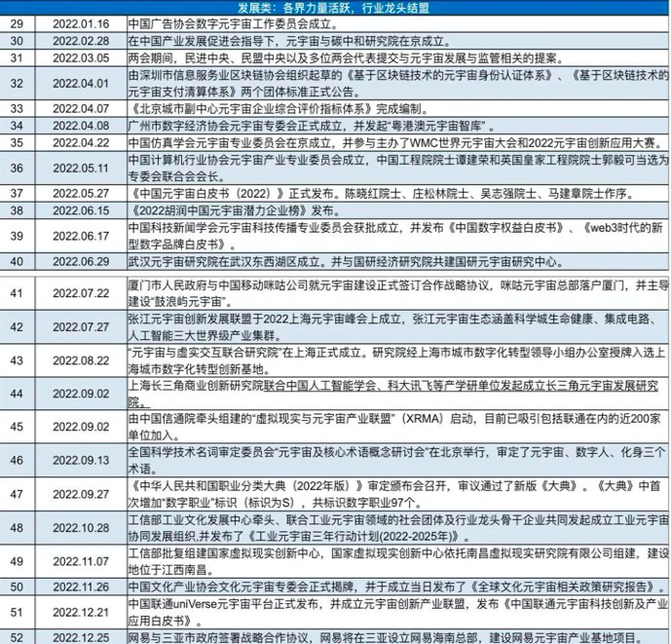This screenshot has height=644, width=671.
Task: Select date cell 2022.04.07
Action: point(81,109)
